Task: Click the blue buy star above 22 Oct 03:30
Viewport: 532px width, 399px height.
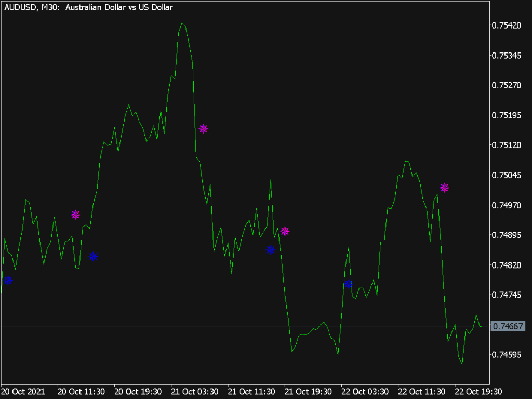Action: [349, 284]
